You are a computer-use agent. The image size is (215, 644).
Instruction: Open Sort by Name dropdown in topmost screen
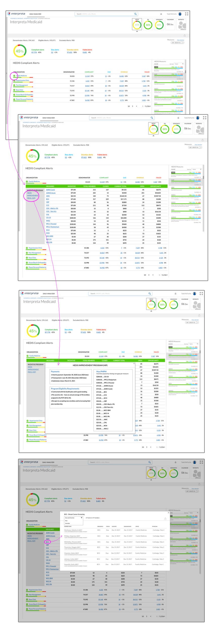(x=179, y=64)
